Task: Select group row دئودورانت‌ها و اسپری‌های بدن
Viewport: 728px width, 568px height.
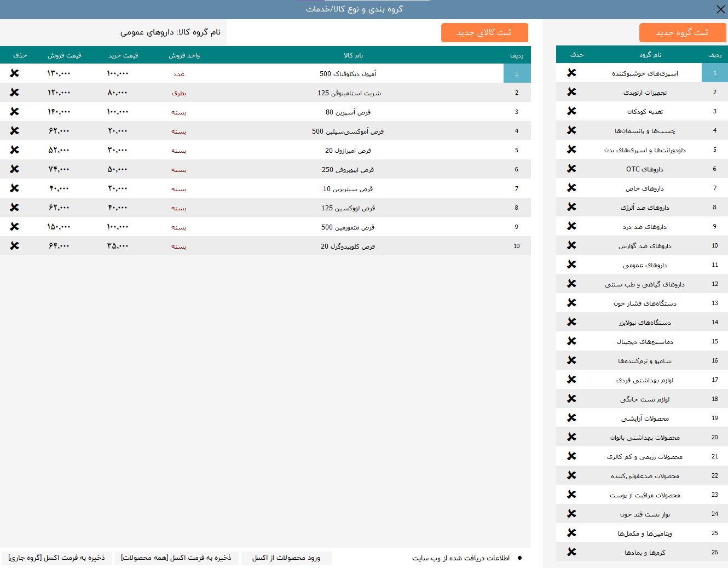Action: (x=642, y=150)
